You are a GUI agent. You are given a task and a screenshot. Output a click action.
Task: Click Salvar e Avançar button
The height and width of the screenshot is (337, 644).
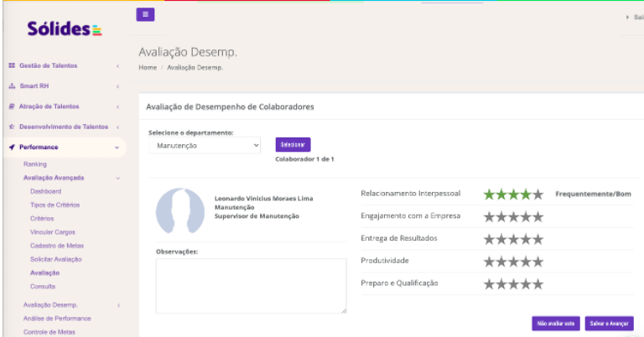(x=609, y=324)
